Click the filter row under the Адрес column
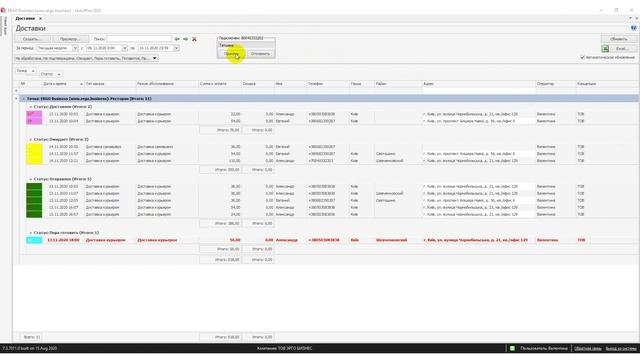 point(479,91)
